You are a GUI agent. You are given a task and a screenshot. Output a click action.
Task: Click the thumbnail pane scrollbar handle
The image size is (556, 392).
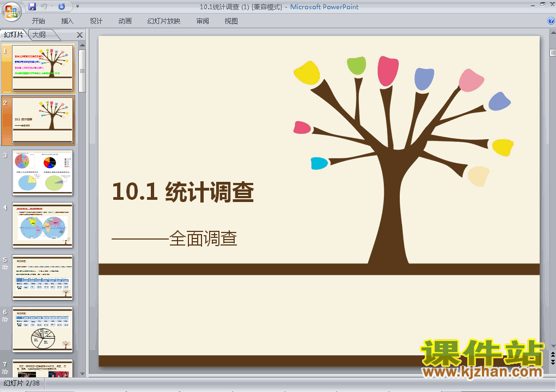pyautogui.click(x=82, y=71)
